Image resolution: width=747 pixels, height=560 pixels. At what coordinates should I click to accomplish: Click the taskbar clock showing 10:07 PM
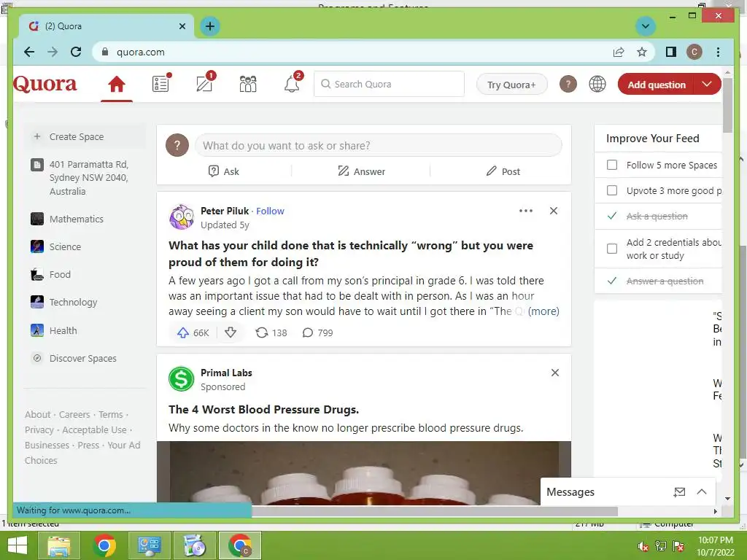click(x=716, y=546)
